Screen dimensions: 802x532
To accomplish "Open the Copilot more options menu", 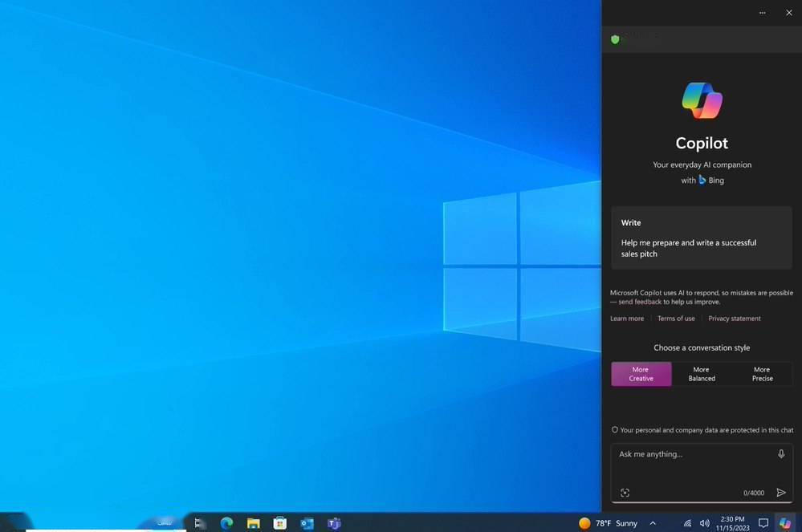I will click(762, 13).
